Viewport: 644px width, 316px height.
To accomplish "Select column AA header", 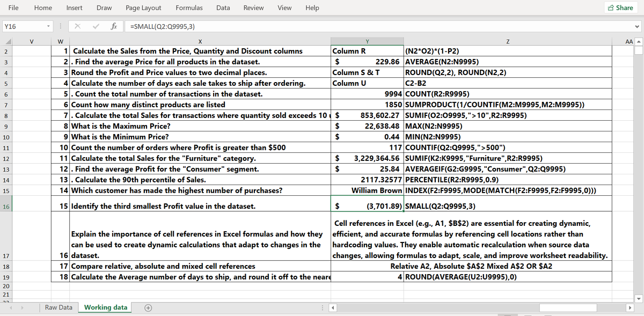I will [x=622, y=42].
